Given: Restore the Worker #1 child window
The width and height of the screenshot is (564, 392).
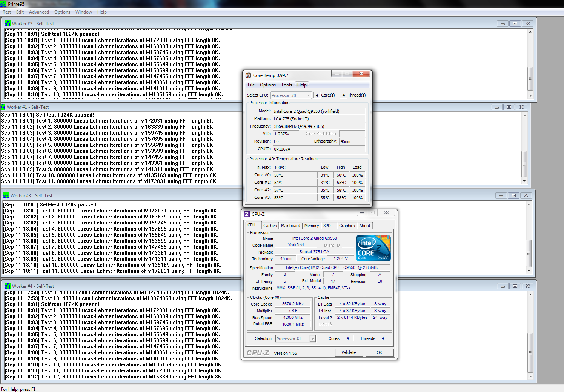Looking at the screenshot, I should (509, 107).
